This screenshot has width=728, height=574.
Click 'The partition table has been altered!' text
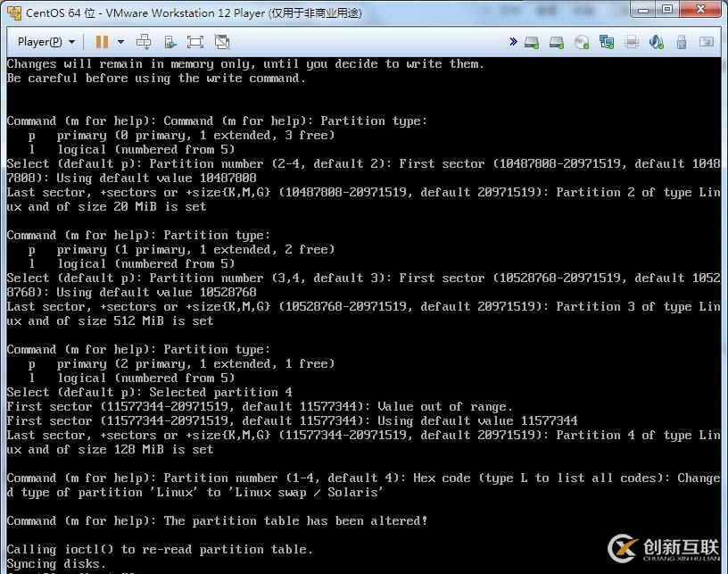click(x=295, y=521)
